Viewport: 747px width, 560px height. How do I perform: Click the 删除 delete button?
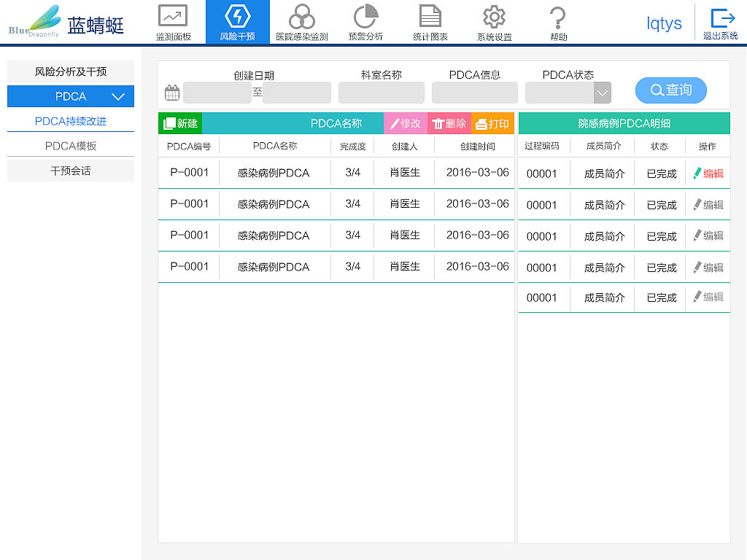pos(449,123)
